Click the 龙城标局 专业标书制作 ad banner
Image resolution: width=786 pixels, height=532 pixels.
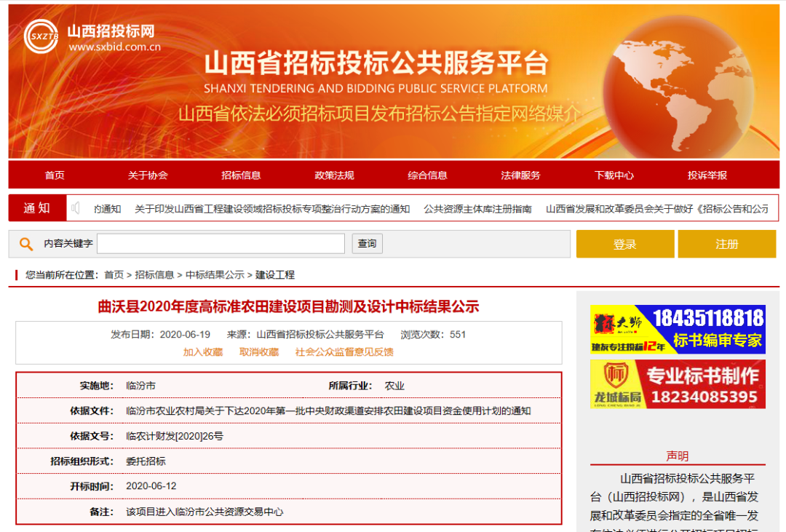[678, 384]
